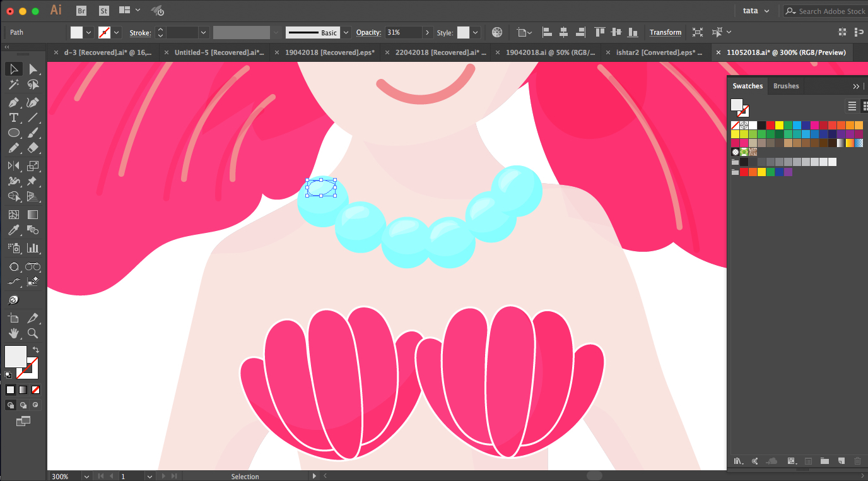Switch Swatches panel to list view
The width and height of the screenshot is (868, 481).
852,106
